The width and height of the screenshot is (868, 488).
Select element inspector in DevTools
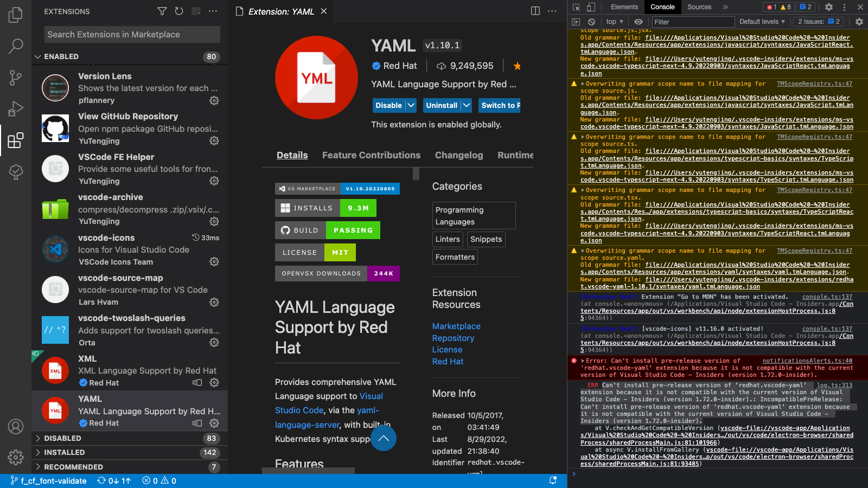[576, 7]
